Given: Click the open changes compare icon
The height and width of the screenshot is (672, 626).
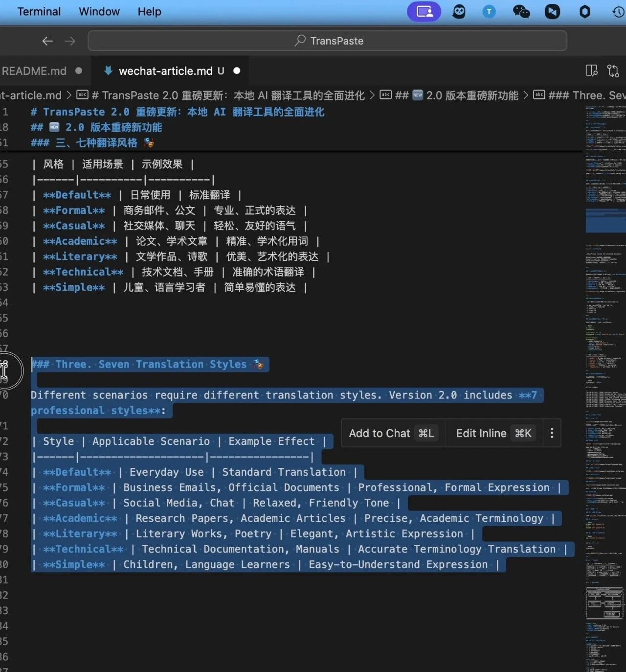Looking at the screenshot, I should (x=613, y=71).
